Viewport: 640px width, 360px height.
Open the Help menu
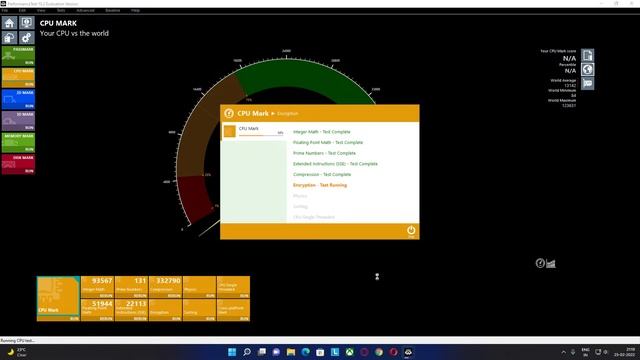point(135,10)
